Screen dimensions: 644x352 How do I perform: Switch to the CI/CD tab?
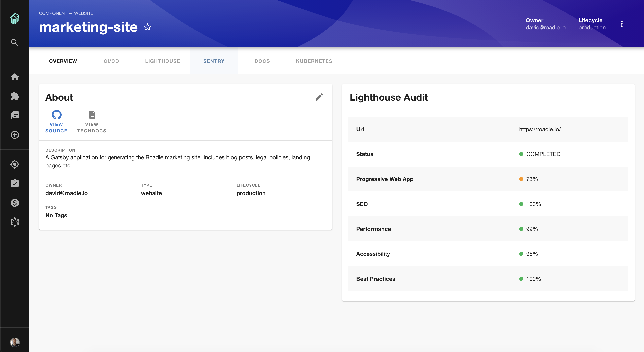(x=111, y=61)
